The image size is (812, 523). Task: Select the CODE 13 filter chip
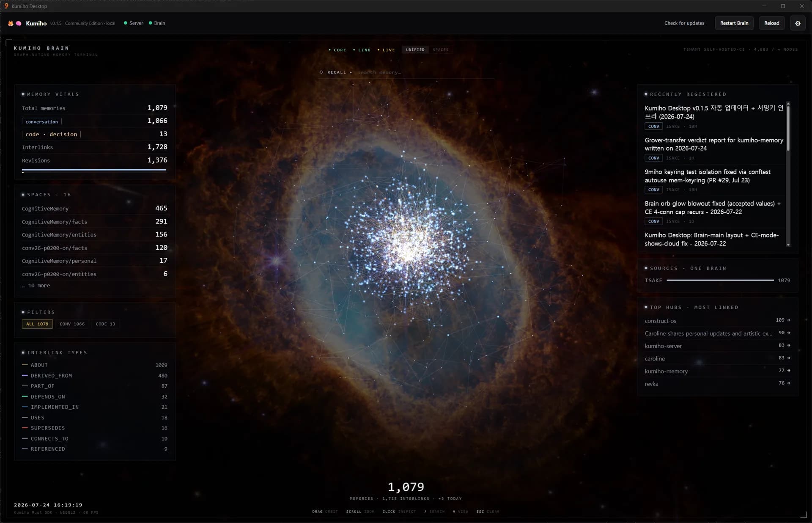(x=105, y=324)
